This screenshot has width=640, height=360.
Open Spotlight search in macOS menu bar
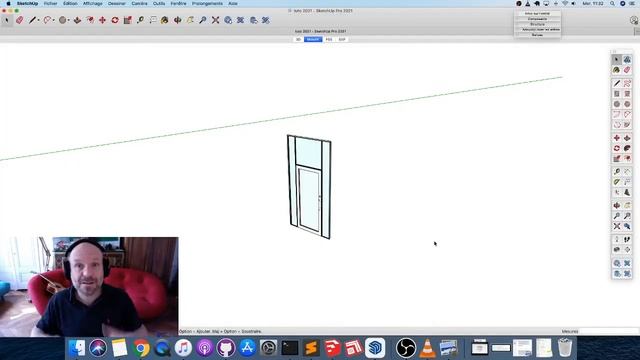click(x=612, y=3)
